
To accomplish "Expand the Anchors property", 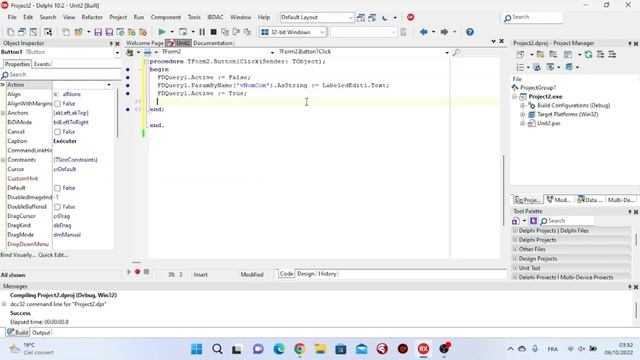I will pos(3,113).
